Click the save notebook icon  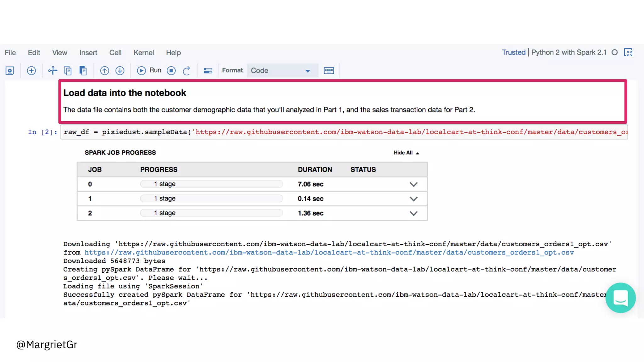(x=10, y=71)
